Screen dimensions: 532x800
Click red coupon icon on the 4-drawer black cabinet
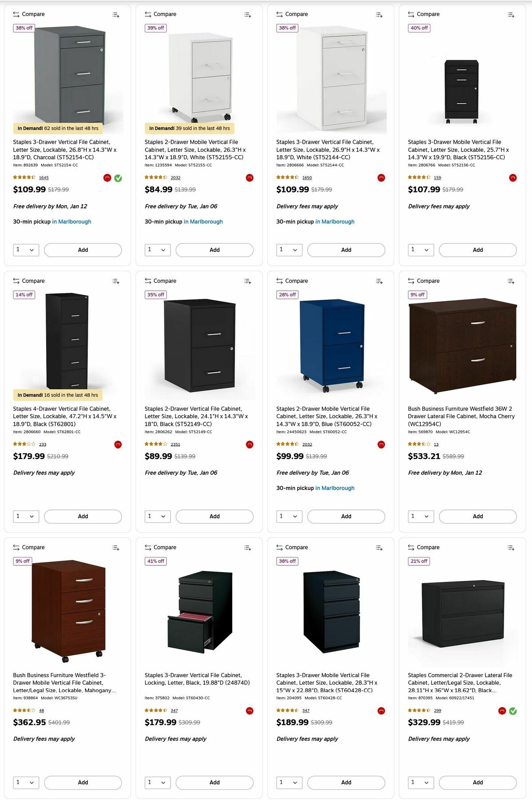118,444
